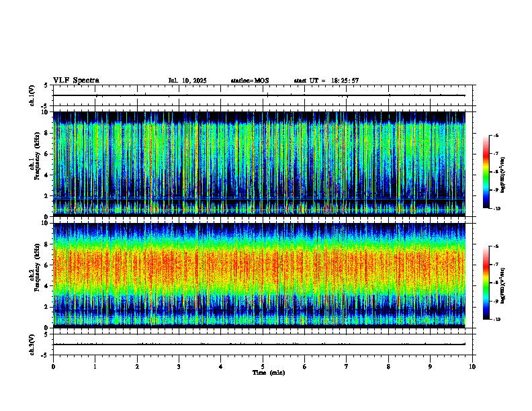Click the "-10" label on the upper colorbar
Viewport: 532px width, 411px height.
point(496,209)
